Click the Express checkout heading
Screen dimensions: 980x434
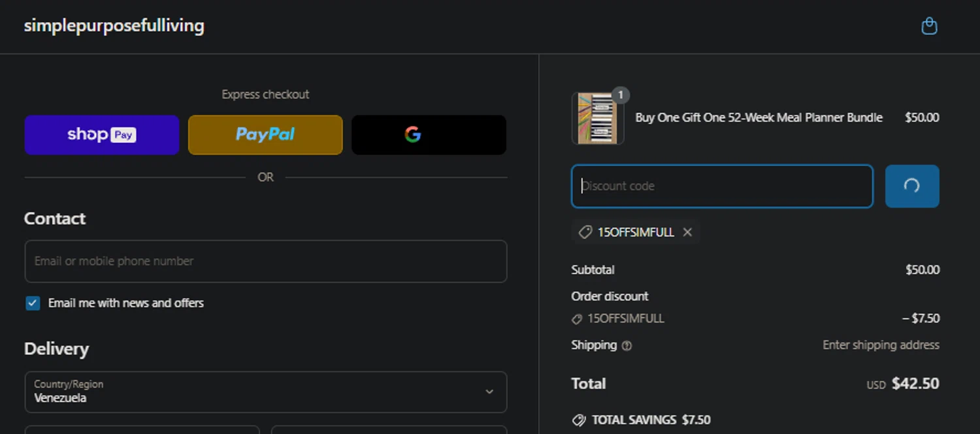265,94
